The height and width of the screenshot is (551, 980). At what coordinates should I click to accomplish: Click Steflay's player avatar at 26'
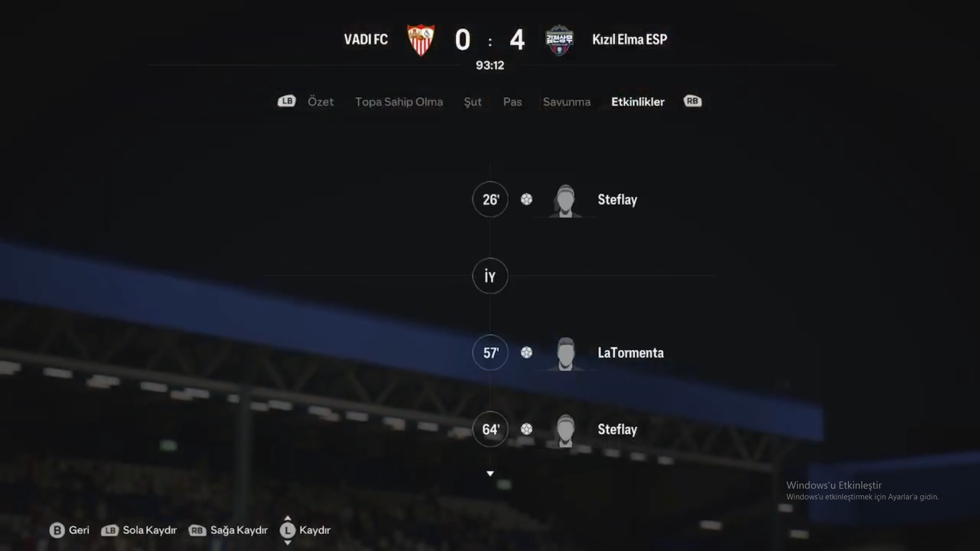pyautogui.click(x=565, y=201)
